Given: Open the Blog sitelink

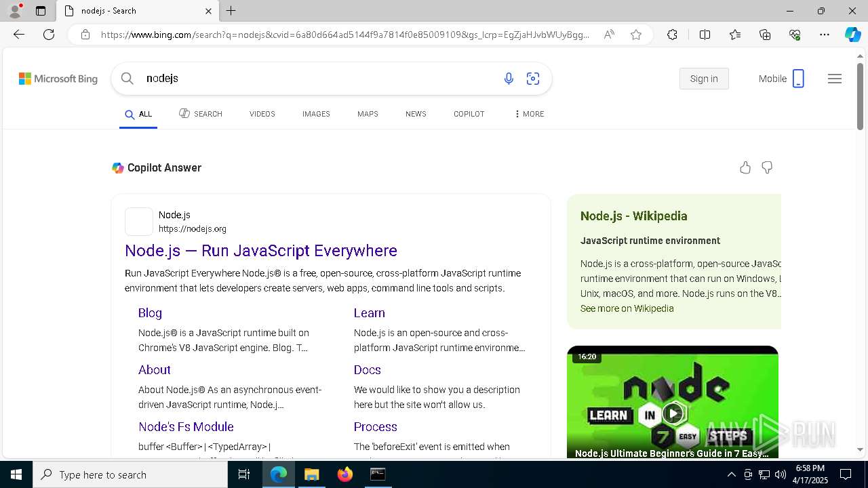Looking at the screenshot, I should 150,313.
